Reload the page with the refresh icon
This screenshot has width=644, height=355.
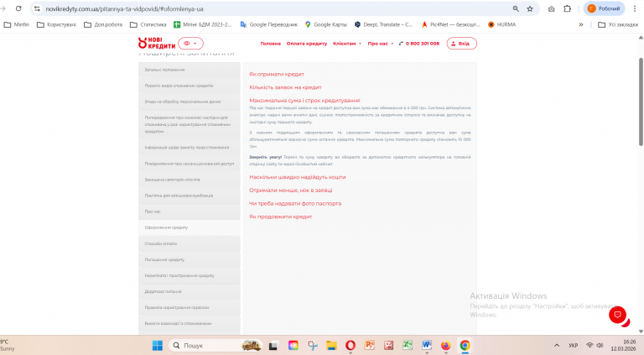[18, 8]
